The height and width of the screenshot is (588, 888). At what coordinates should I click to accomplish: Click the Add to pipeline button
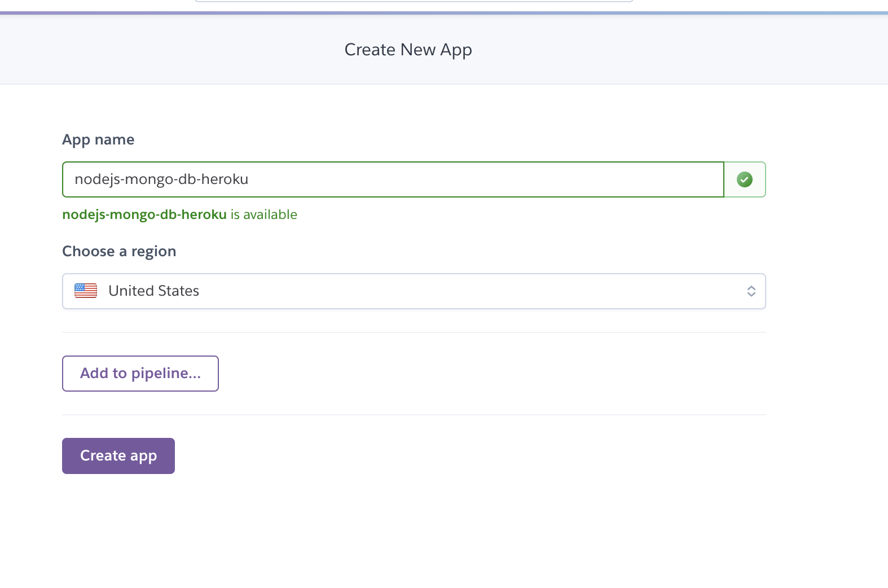(140, 374)
